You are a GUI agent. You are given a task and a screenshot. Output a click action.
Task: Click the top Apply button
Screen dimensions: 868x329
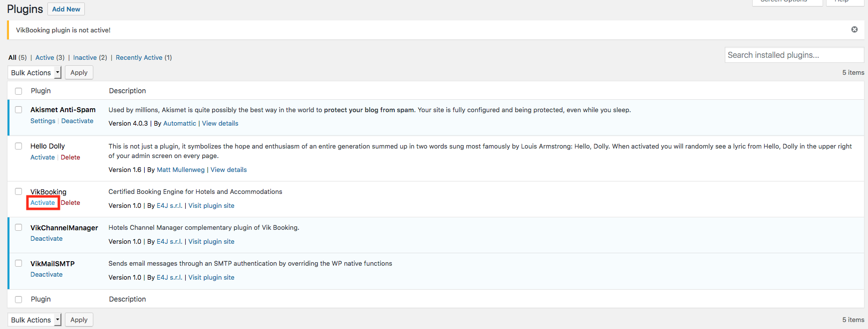pyautogui.click(x=79, y=73)
